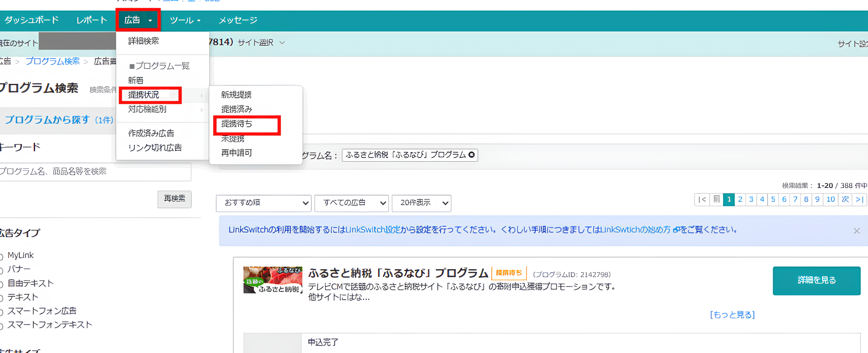Click the 再検索 button
868x353 pixels.
[x=175, y=199]
